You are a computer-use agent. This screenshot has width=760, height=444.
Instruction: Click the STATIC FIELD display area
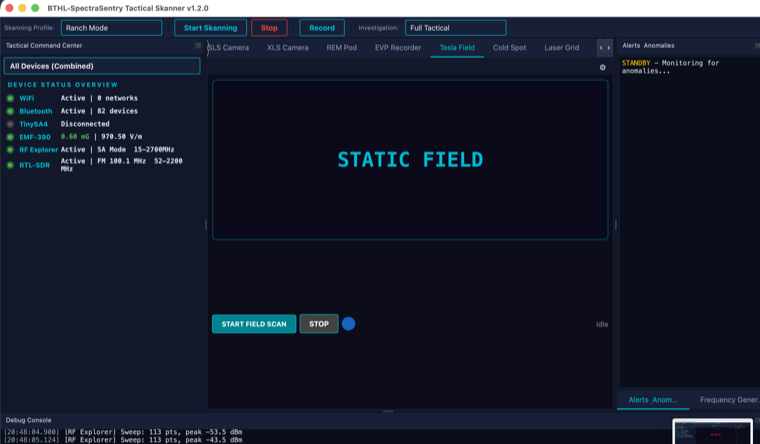(x=410, y=160)
